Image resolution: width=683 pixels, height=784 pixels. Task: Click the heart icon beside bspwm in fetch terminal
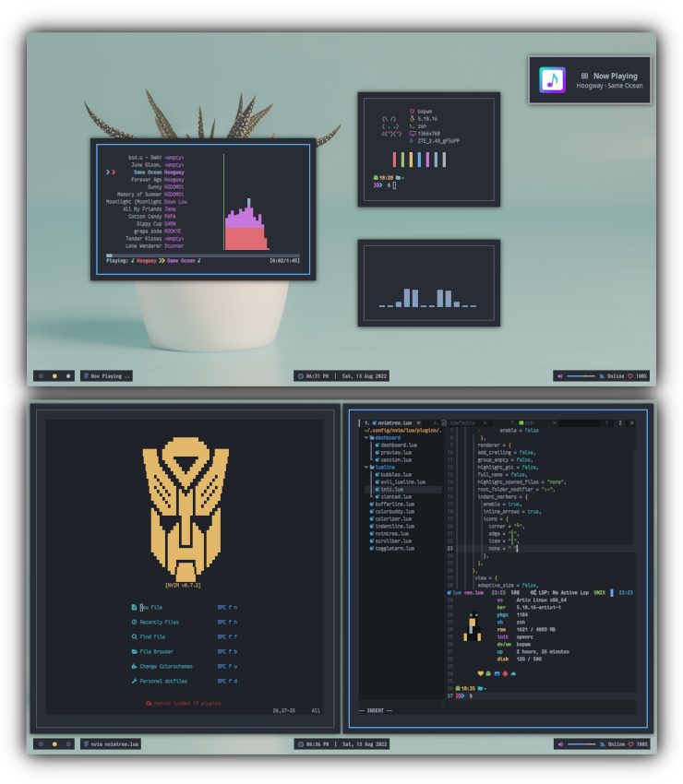tap(412, 111)
